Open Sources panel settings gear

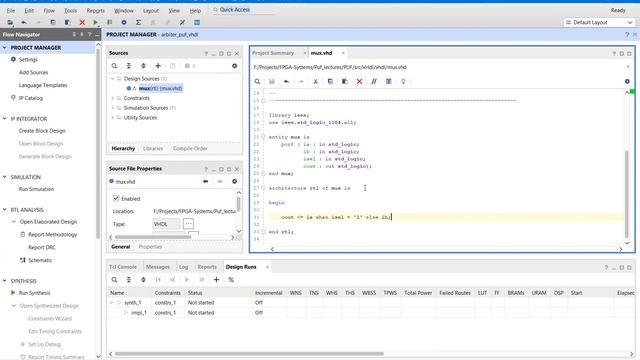[234, 66]
